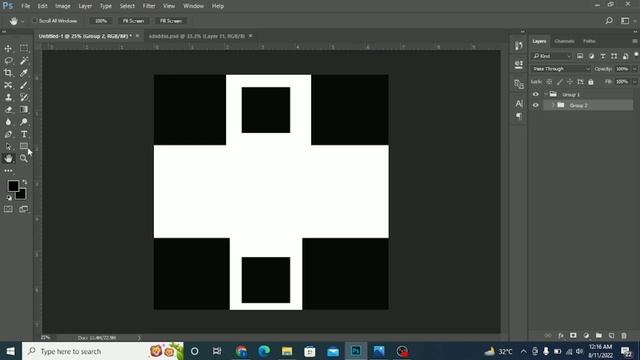Open the Image menu

click(63, 6)
